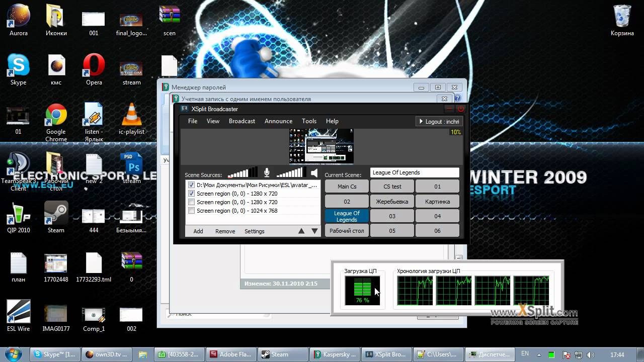Enable Screen region 1024 x 768 source
644x362 pixels.
point(191,211)
